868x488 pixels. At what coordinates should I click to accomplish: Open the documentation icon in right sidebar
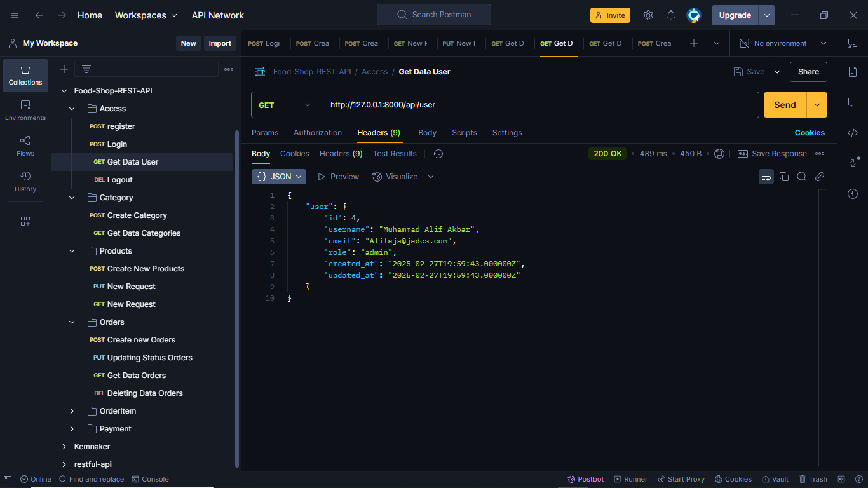point(853,72)
